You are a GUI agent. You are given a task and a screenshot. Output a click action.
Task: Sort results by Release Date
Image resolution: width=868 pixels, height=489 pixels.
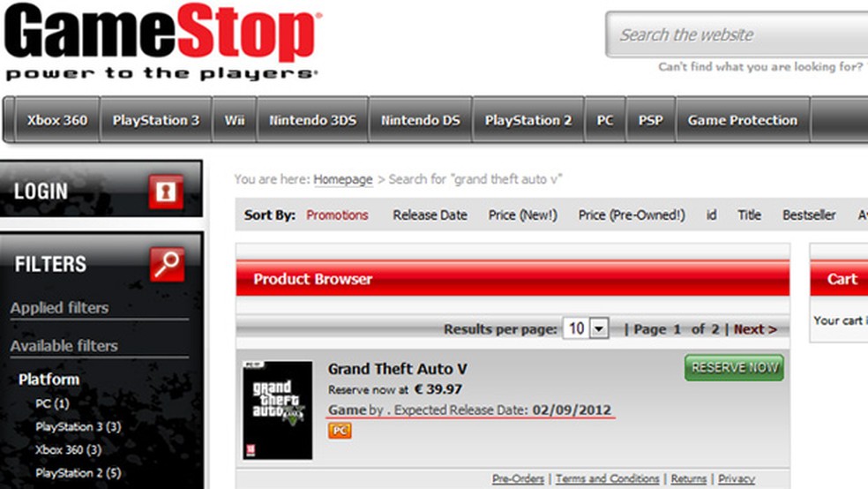tap(430, 214)
